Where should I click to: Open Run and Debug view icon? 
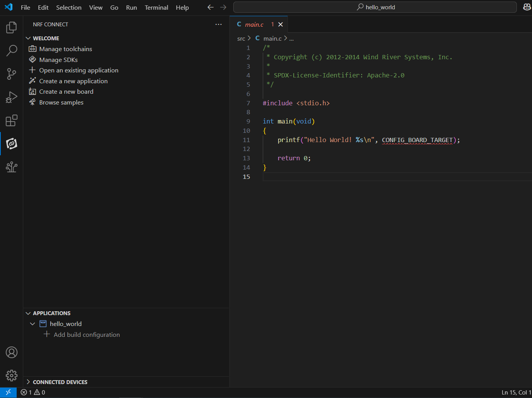[12, 97]
